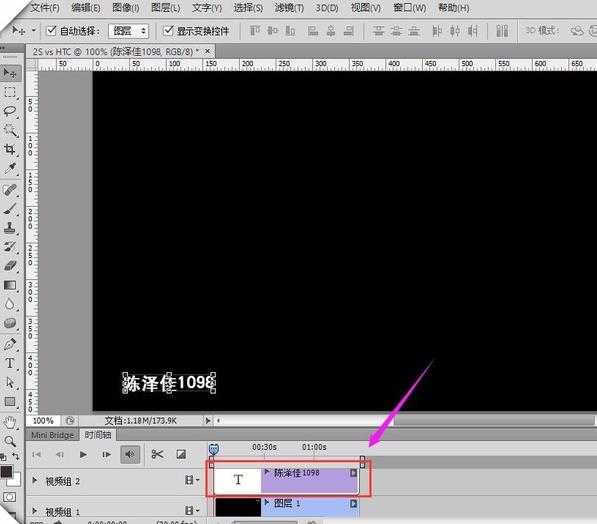Viewport: 597px width, 524px height.
Task: Click the timeline playhead marker
Action: [214, 449]
